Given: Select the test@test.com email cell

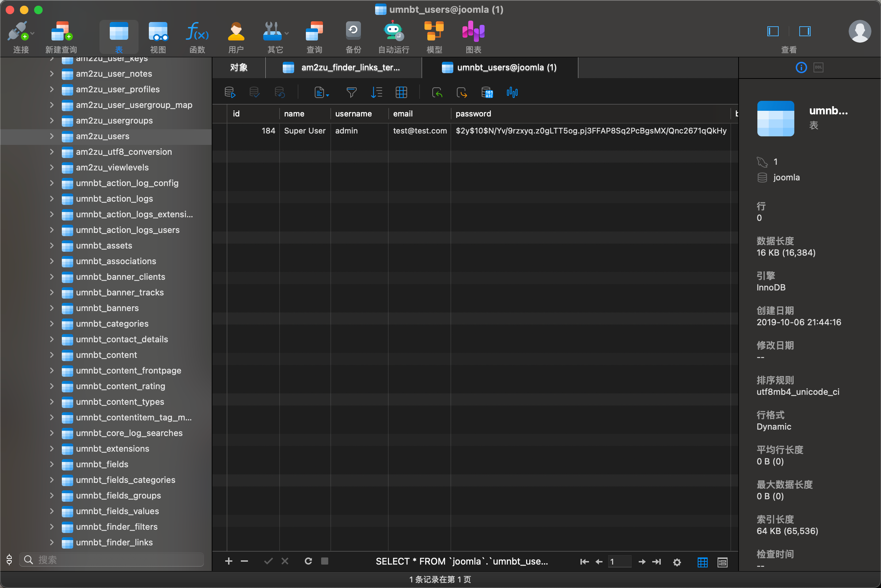Looking at the screenshot, I should [x=420, y=131].
